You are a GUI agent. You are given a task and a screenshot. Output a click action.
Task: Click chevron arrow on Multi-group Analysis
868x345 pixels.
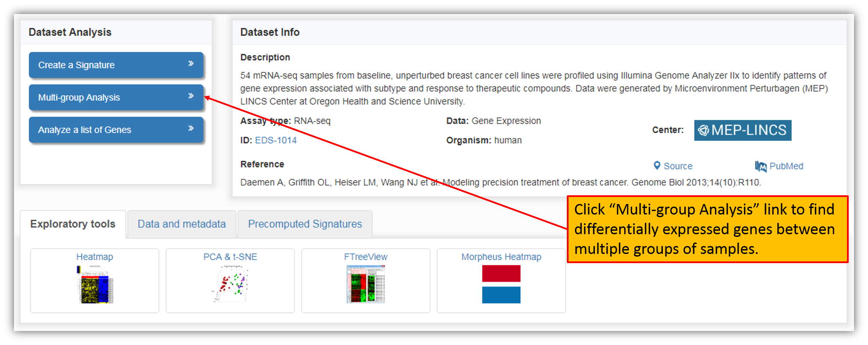[x=191, y=96]
